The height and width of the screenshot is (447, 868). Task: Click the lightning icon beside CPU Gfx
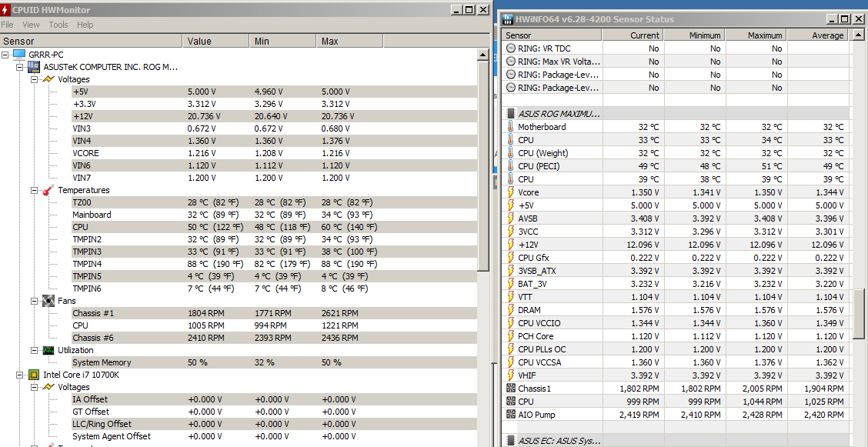coord(511,257)
